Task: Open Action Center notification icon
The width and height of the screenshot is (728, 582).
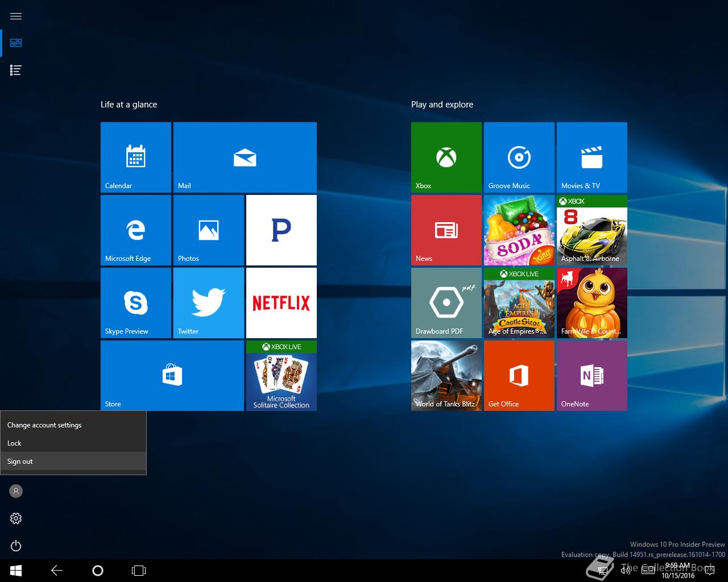Action: tap(709, 571)
